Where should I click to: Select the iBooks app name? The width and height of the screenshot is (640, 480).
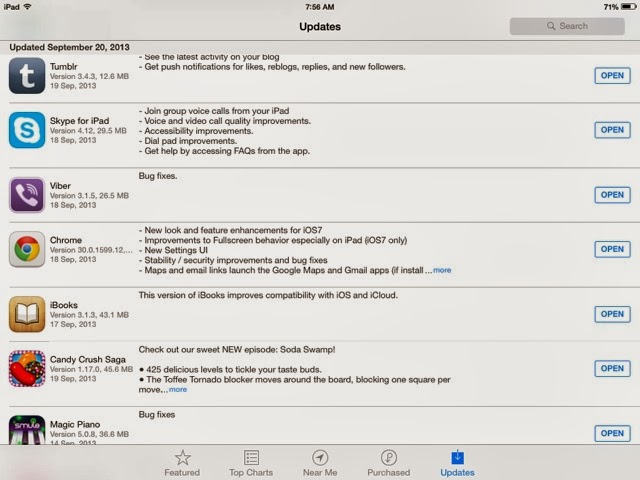pyautogui.click(x=64, y=305)
